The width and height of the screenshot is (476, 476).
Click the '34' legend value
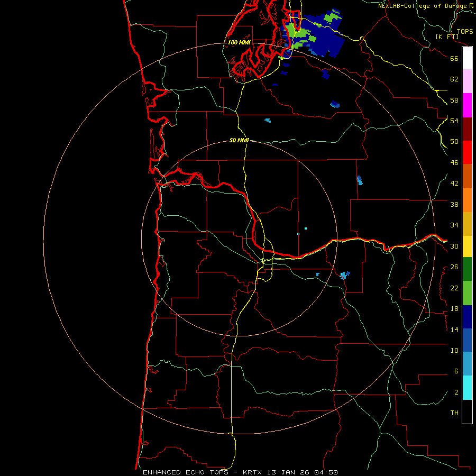click(x=454, y=225)
